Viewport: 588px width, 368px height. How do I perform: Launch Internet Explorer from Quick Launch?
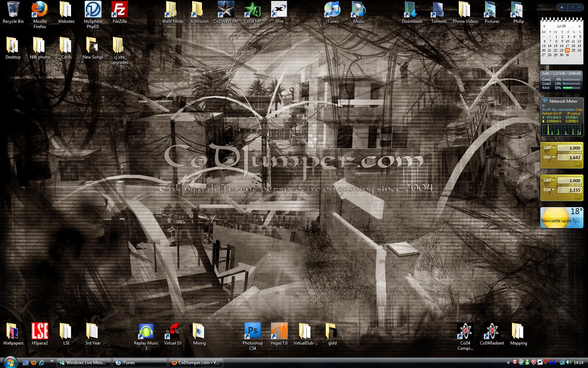coord(42,363)
